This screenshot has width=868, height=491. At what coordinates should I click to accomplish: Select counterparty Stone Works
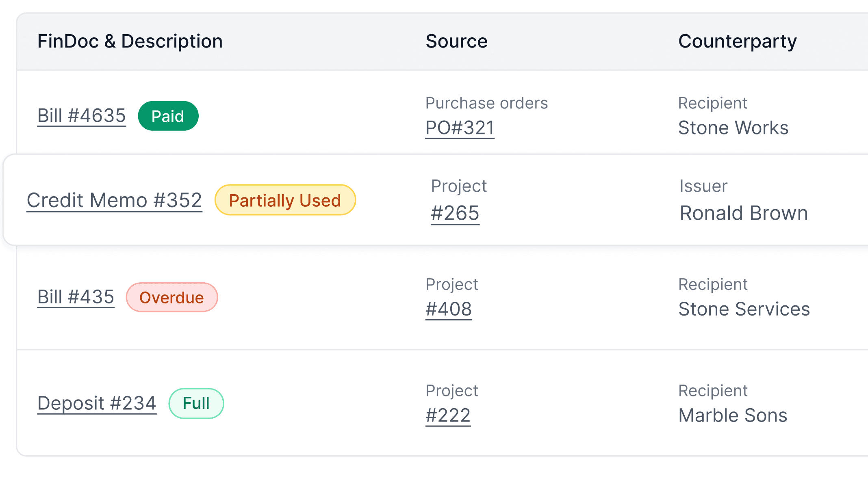[x=733, y=127]
